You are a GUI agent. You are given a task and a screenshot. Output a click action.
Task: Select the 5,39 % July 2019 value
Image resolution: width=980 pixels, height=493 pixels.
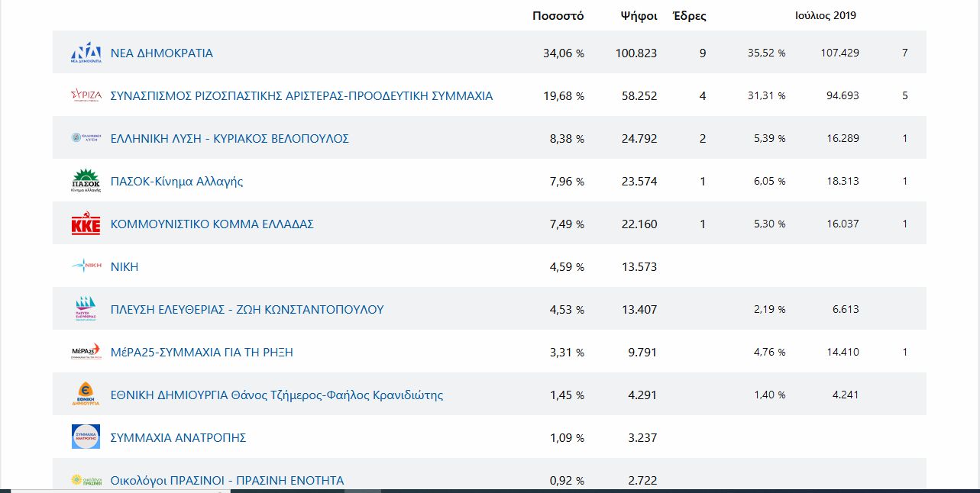pos(770,139)
